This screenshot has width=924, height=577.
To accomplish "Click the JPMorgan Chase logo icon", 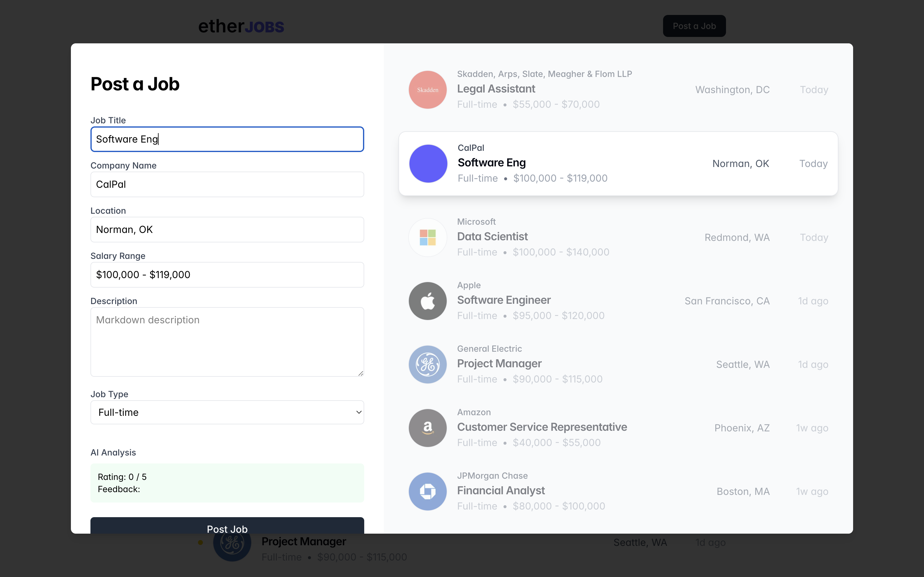I will [428, 492].
